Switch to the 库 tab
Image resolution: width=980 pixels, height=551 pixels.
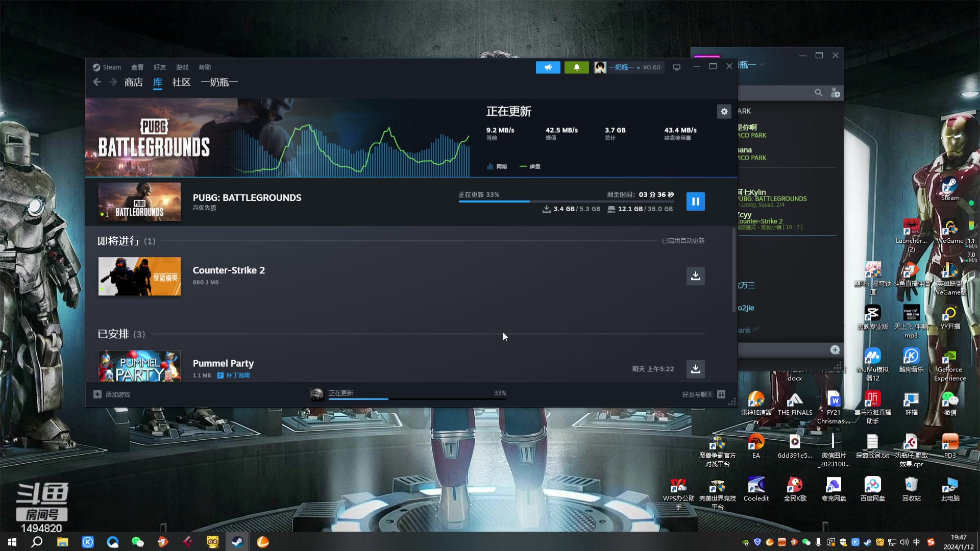[158, 82]
